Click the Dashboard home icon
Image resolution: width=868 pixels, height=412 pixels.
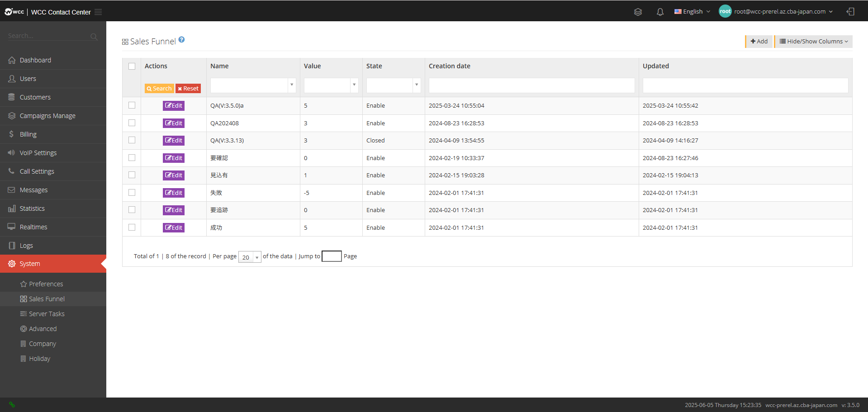pos(12,60)
